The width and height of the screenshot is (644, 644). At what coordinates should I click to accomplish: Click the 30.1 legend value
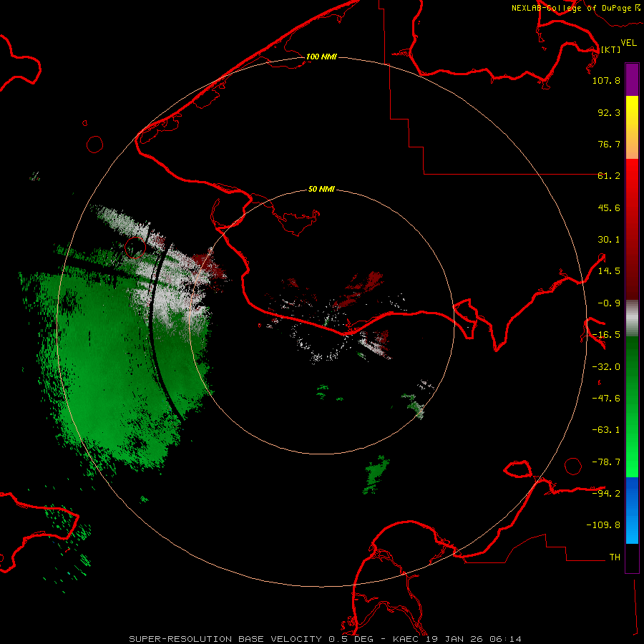609,240
